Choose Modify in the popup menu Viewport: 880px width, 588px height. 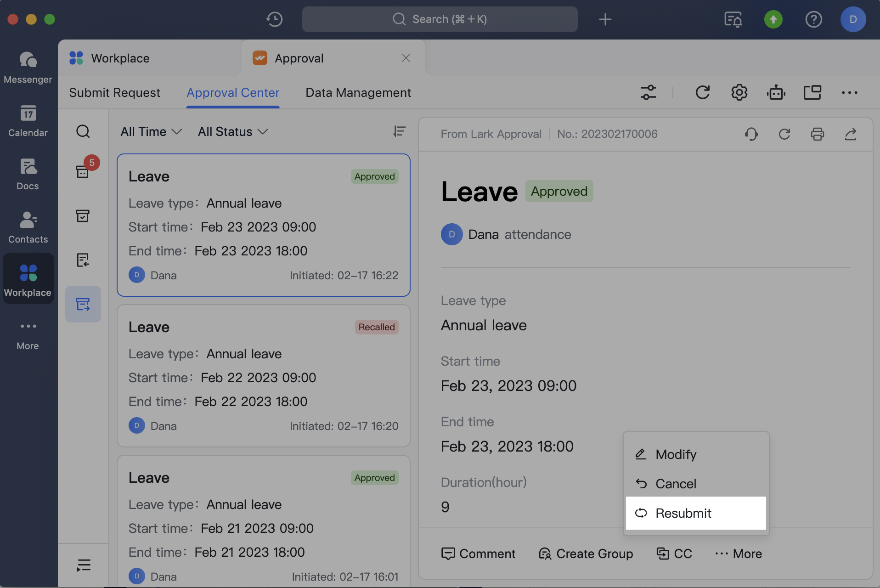pos(675,454)
